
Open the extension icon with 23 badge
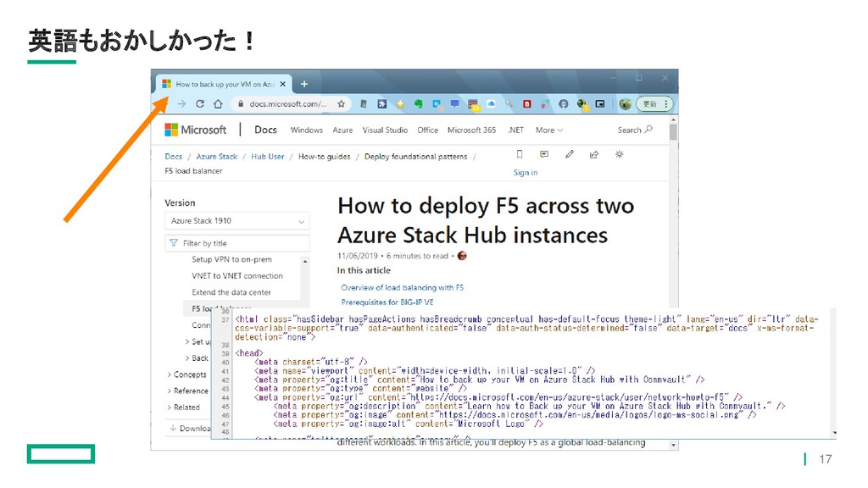[x=473, y=104]
